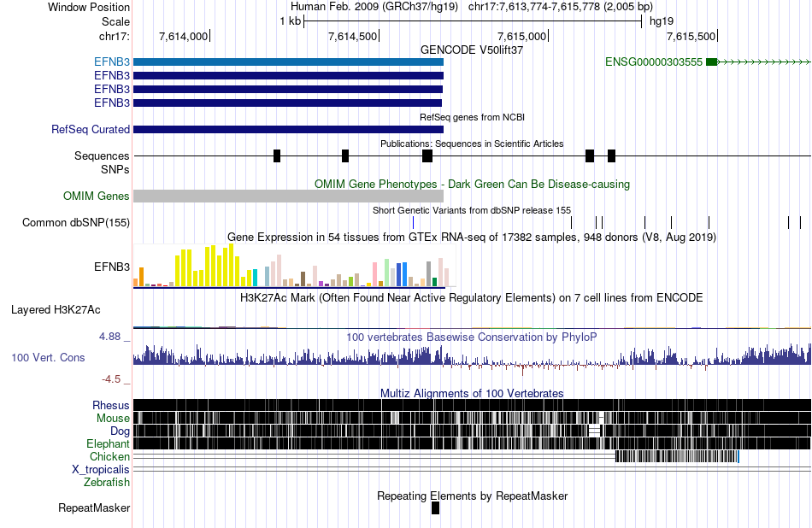Select the gray OMIM Genes bar
The width and height of the screenshot is (812, 528).
coord(288,197)
